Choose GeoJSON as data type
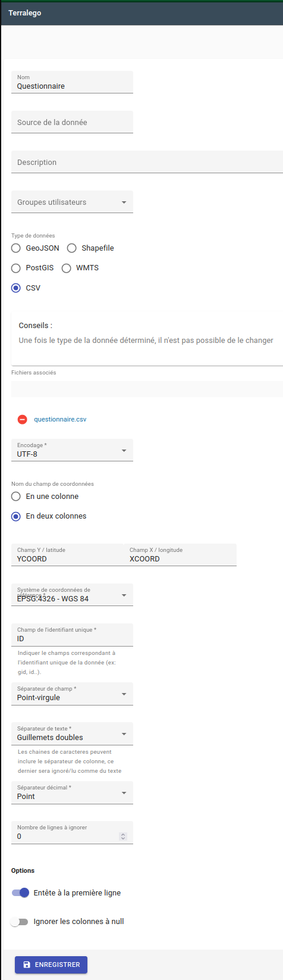The image size is (283, 980). (16, 248)
